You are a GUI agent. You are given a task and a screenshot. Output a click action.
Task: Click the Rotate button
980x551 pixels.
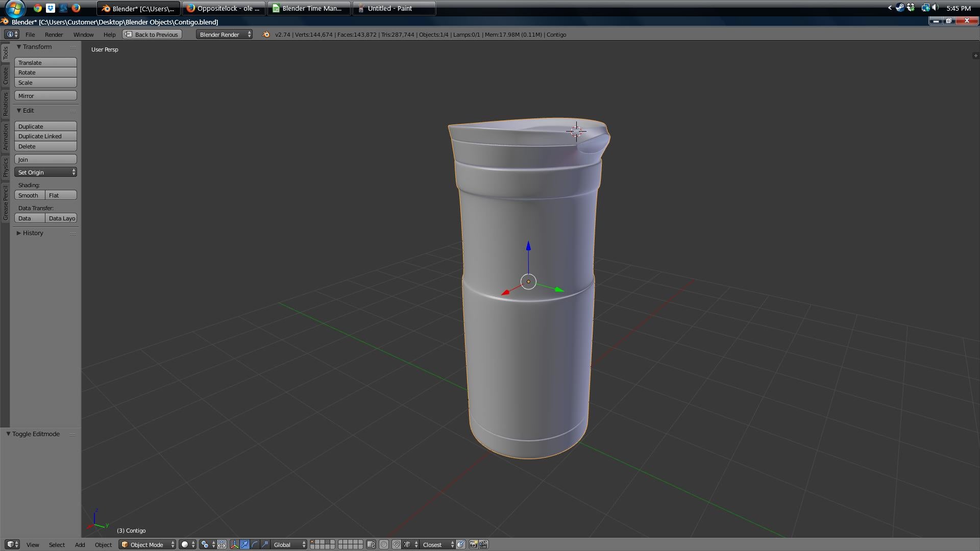coord(45,72)
